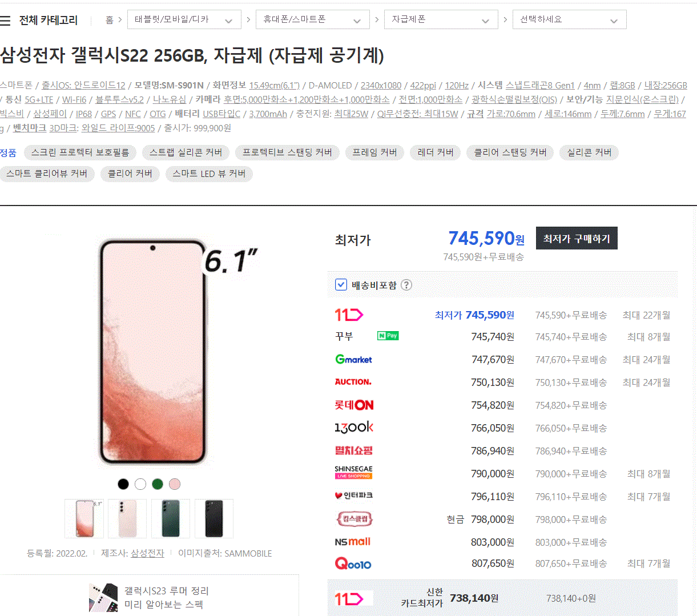The height and width of the screenshot is (616, 697).
Task: Click the AUCTION store logo
Action: [x=353, y=382]
